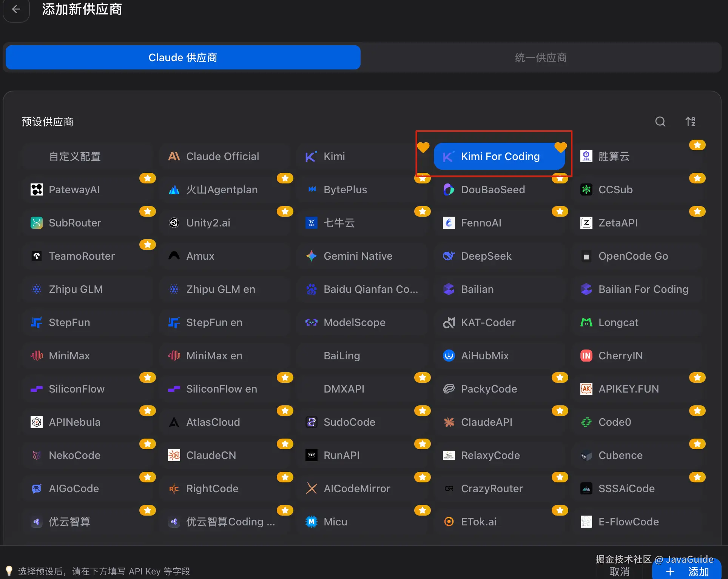728x579 pixels.
Task: Select Kimi For Coding provider
Action: 499,156
